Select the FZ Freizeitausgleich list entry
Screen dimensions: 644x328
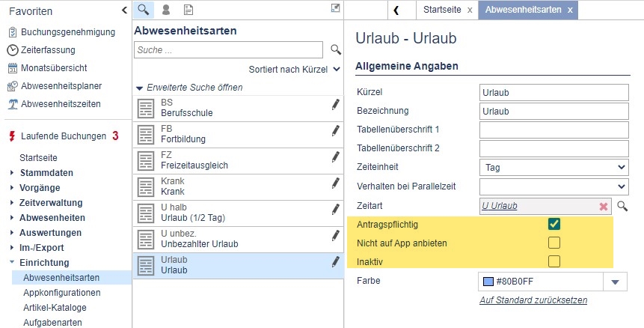(238, 161)
